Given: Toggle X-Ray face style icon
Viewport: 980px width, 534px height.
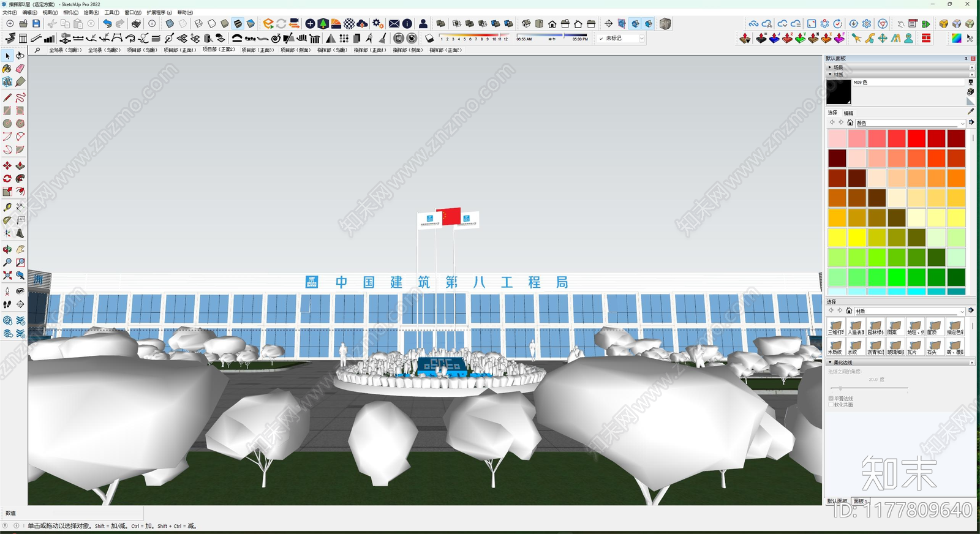Looking at the screenshot, I should (170, 24).
